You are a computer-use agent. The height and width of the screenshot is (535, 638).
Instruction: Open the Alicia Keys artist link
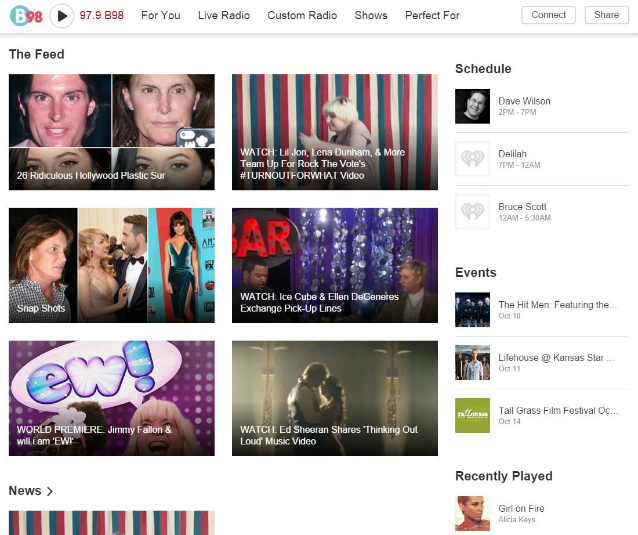[517, 520]
